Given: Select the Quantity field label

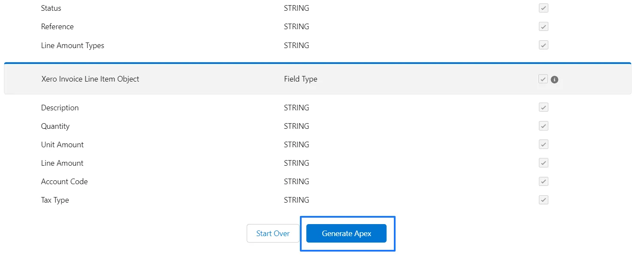Looking at the screenshot, I should (55, 126).
